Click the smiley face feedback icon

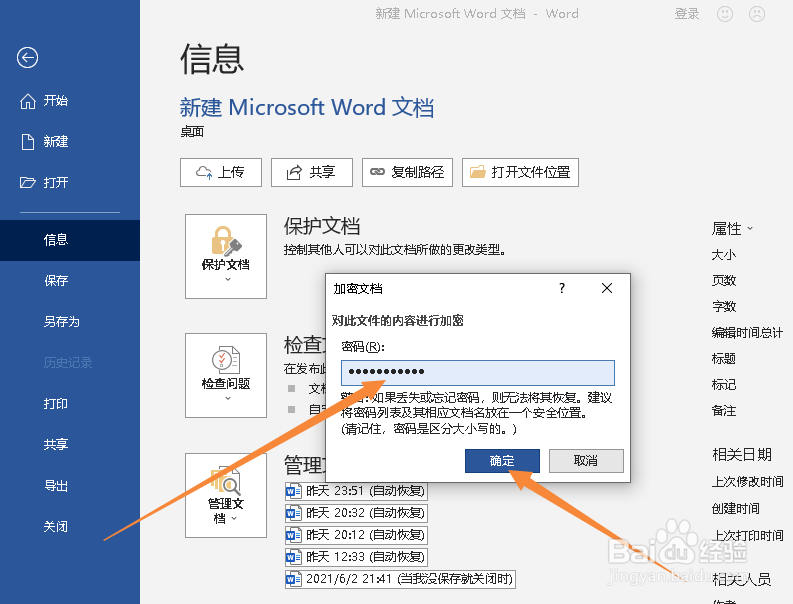click(725, 14)
